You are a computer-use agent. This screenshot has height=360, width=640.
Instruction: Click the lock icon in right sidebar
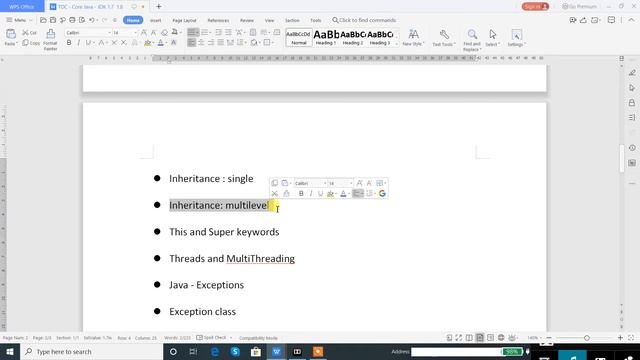(x=632, y=102)
